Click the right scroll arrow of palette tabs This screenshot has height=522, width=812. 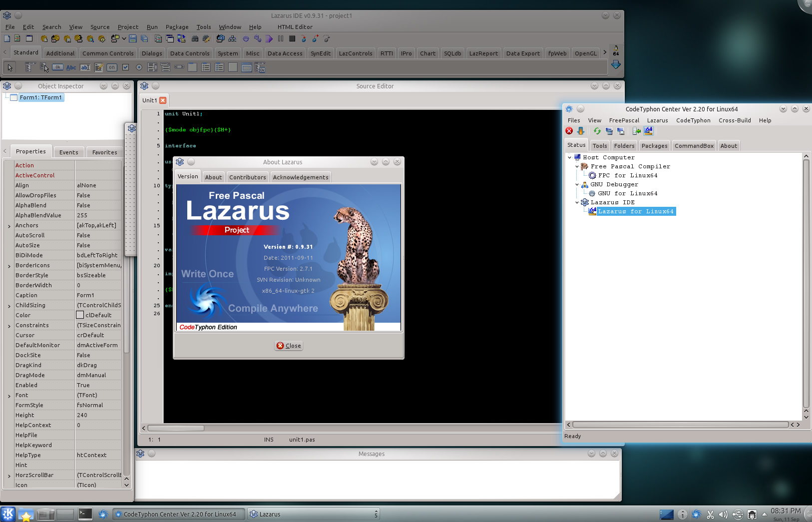(605, 52)
